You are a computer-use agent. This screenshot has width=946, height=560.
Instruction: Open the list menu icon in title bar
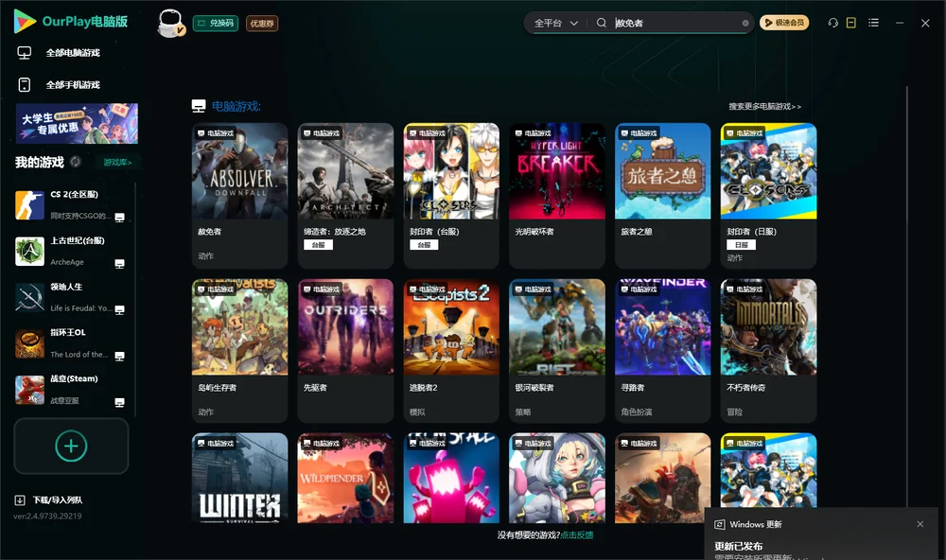[873, 23]
